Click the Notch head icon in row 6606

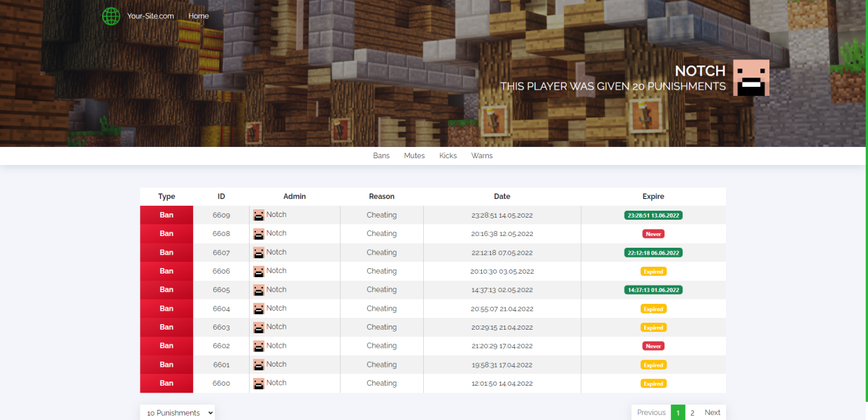click(259, 271)
